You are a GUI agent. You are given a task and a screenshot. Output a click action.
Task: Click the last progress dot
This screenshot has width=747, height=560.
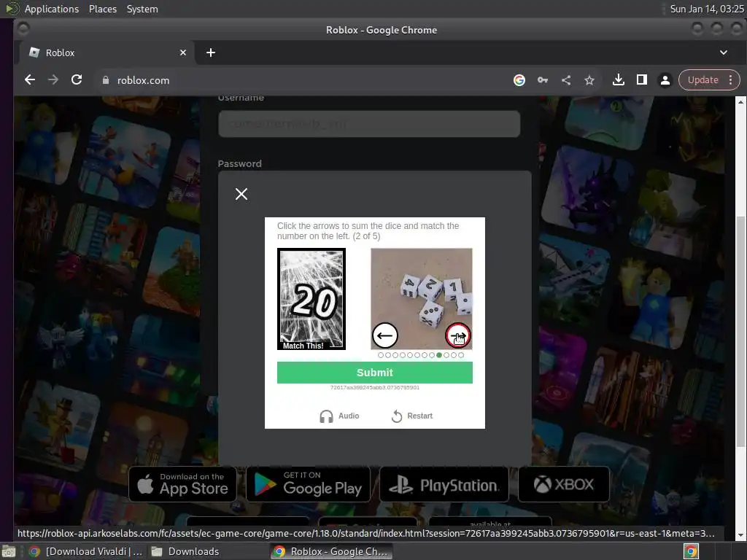coord(461,355)
